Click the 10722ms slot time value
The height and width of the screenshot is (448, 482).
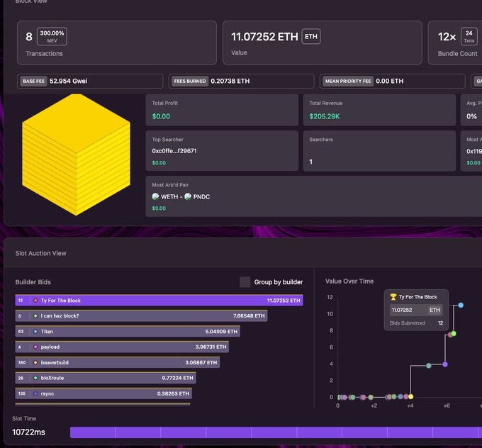click(28, 432)
